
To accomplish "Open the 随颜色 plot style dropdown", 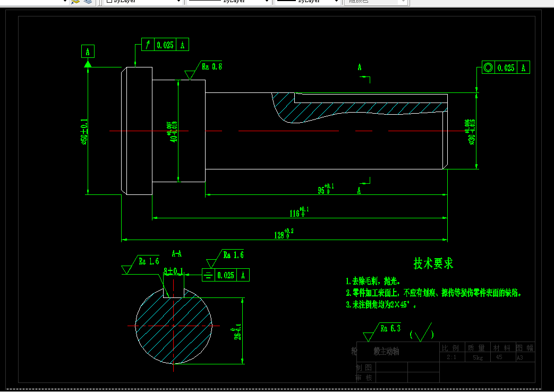I will (375, 2).
